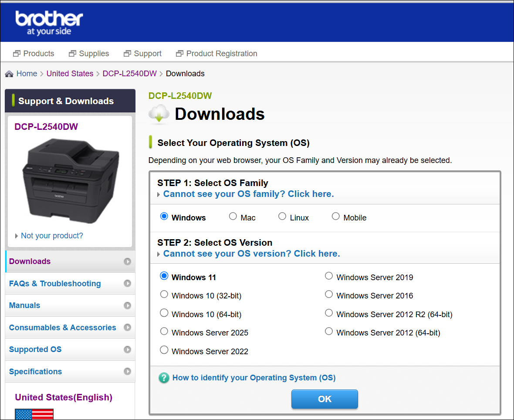Expand 'Cannot see your OS family?' link
The width and height of the screenshot is (514, 420).
pos(248,194)
